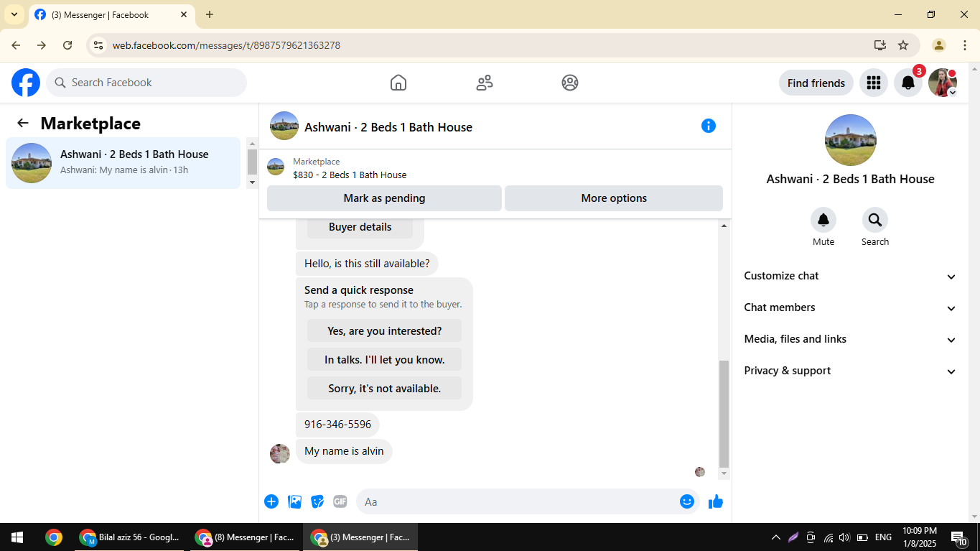This screenshot has width=980, height=551.
Task: Open notifications bell with badge 3
Action: [x=908, y=83]
